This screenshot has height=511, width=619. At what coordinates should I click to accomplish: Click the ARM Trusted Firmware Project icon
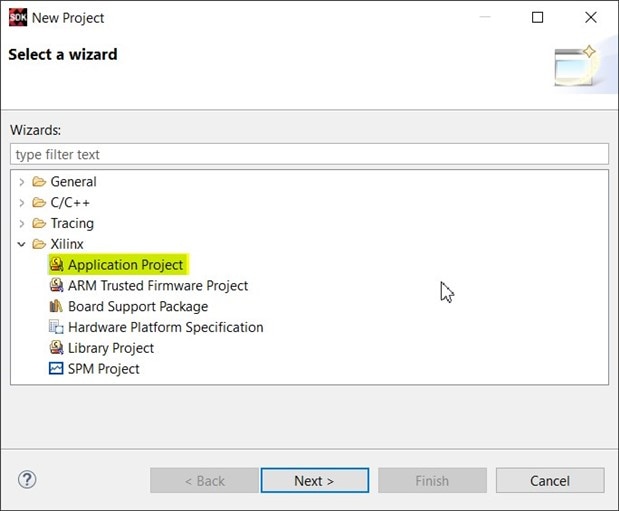[57, 286]
